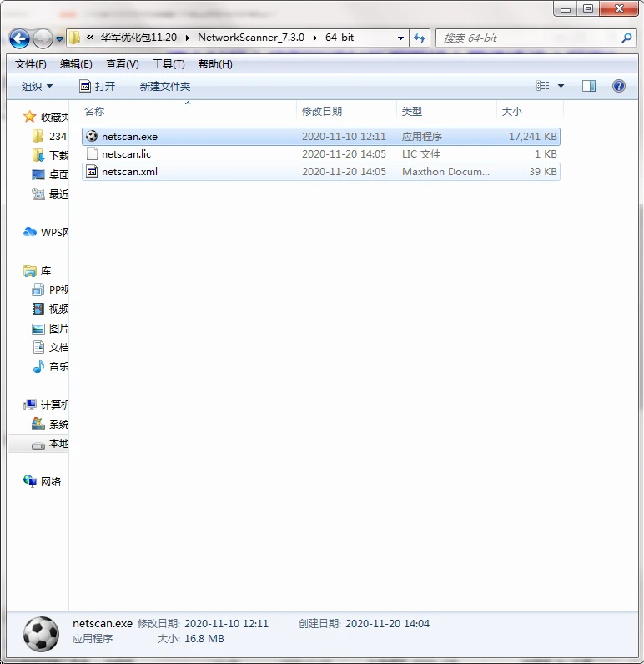Open the 组织 dropdown menu

[37, 86]
